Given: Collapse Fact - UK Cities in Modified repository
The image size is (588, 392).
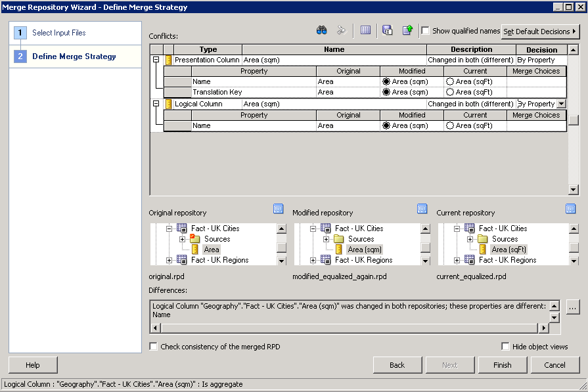Looking at the screenshot, I should click(x=313, y=229).
